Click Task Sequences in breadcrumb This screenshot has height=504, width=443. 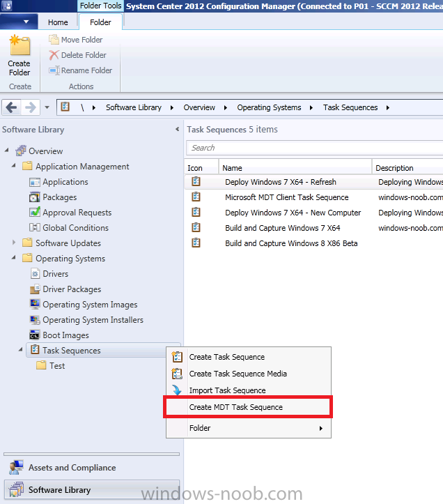coord(350,107)
